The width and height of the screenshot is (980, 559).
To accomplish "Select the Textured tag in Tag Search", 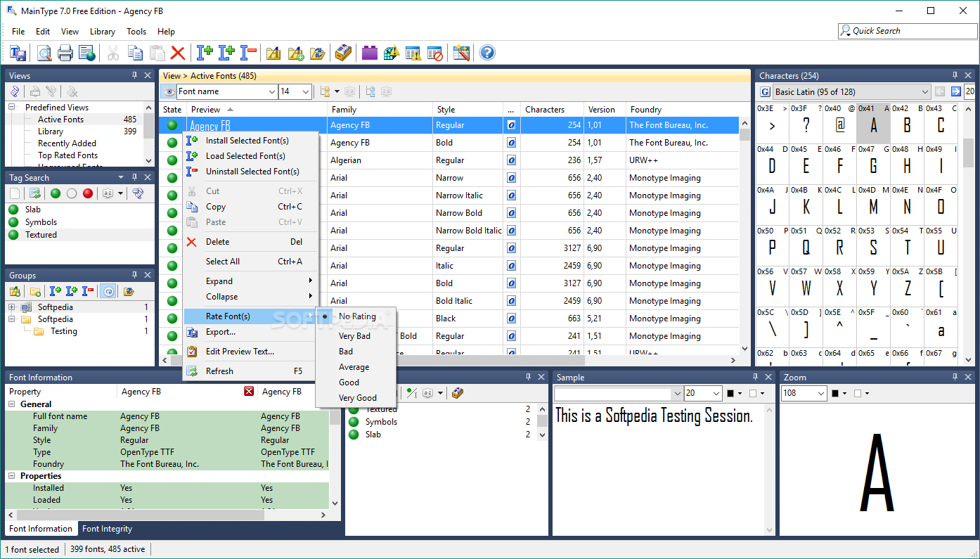I will point(41,235).
